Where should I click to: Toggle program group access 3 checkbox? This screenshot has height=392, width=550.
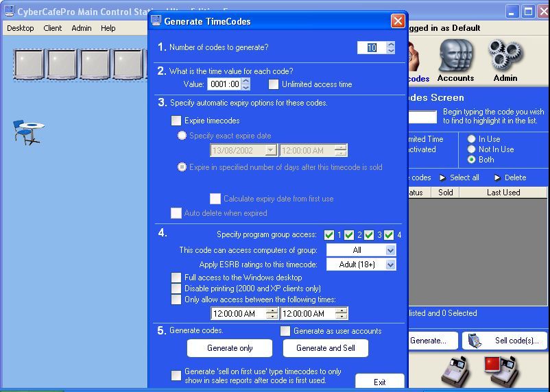tap(369, 235)
